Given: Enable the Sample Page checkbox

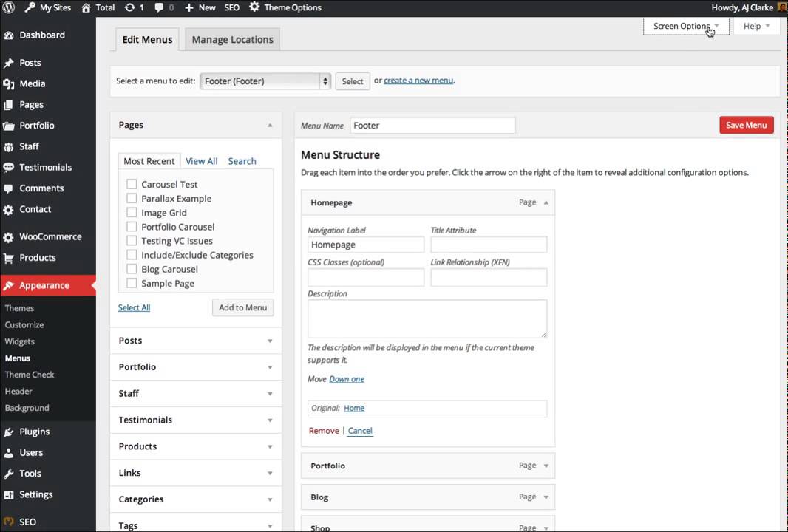Looking at the screenshot, I should tap(132, 284).
